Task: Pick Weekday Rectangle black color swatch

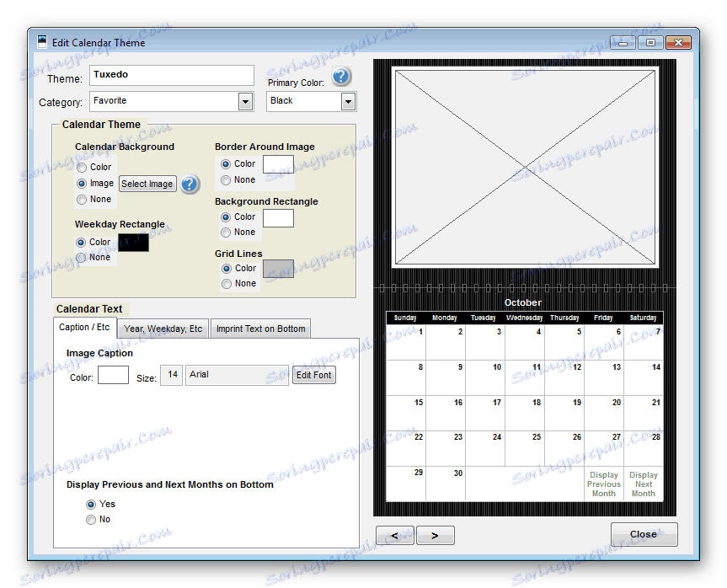Action: [x=134, y=243]
